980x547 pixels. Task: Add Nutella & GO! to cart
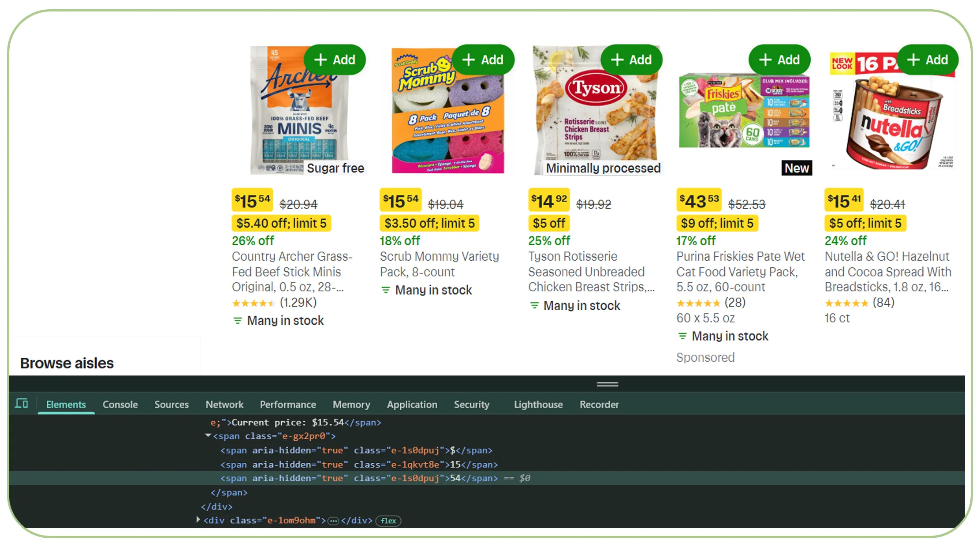click(928, 60)
